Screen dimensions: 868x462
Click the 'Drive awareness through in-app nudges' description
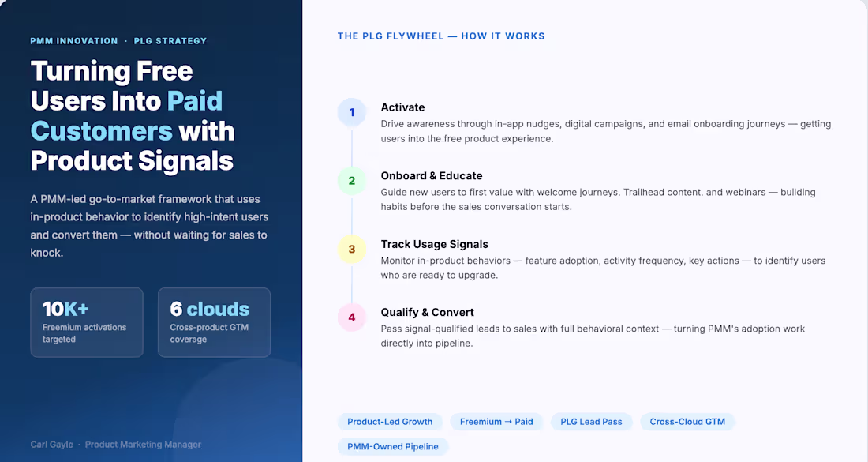pyautogui.click(x=605, y=131)
